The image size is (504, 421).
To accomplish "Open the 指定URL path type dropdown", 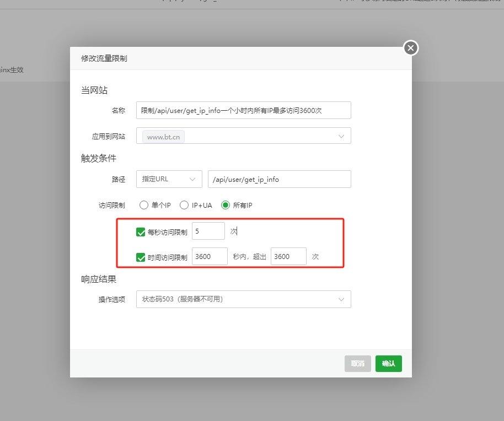I will point(169,179).
